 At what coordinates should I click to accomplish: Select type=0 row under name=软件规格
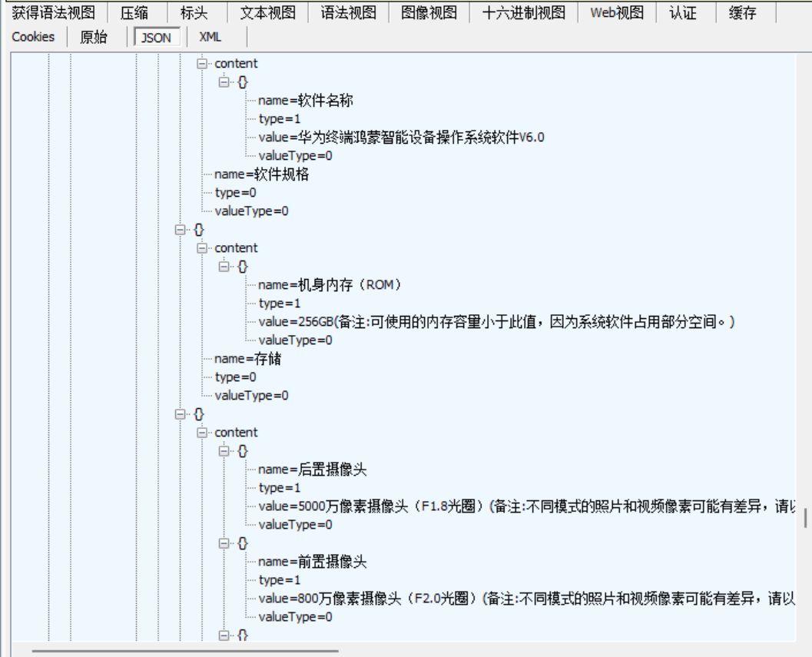click(235, 193)
